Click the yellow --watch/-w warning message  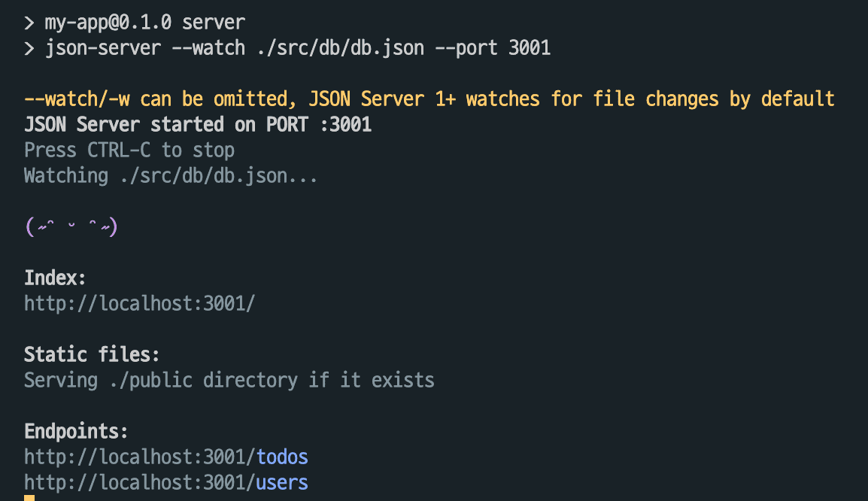429,99
